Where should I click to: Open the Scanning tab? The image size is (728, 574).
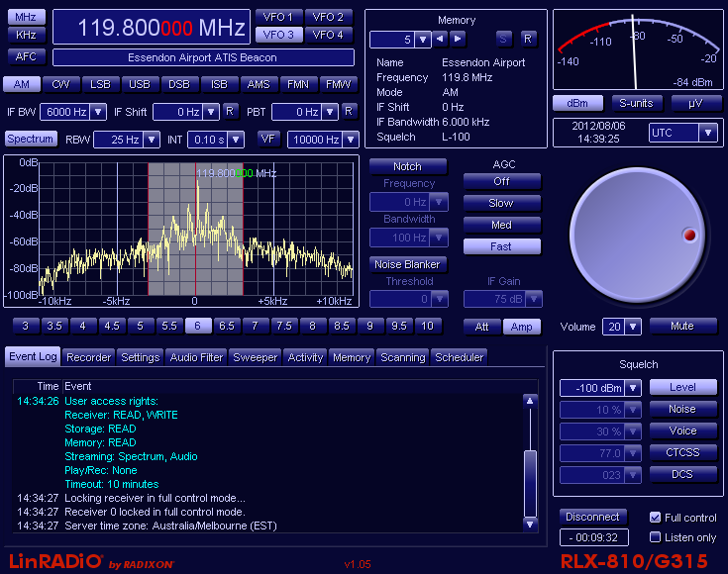pos(403,357)
